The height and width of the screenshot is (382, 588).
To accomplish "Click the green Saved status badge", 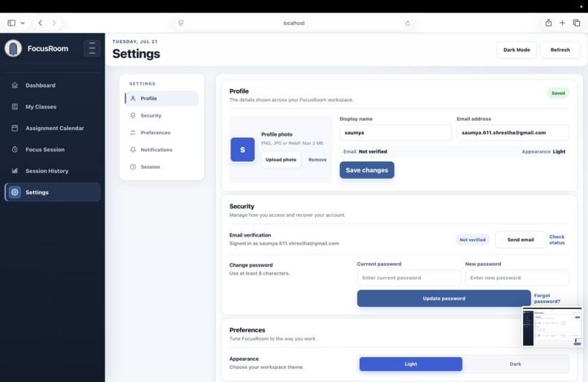I will (x=558, y=93).
